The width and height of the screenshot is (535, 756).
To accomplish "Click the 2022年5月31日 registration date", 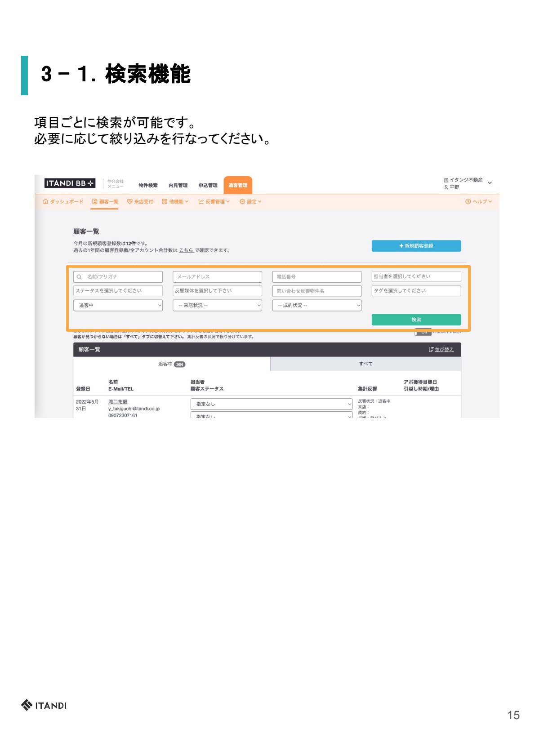I will (87, 405).
